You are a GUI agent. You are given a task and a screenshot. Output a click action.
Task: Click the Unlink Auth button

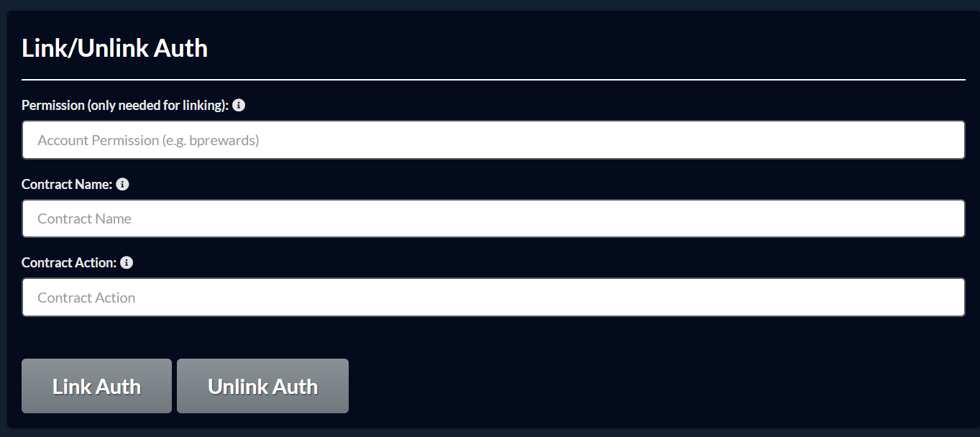pos(262,386)
